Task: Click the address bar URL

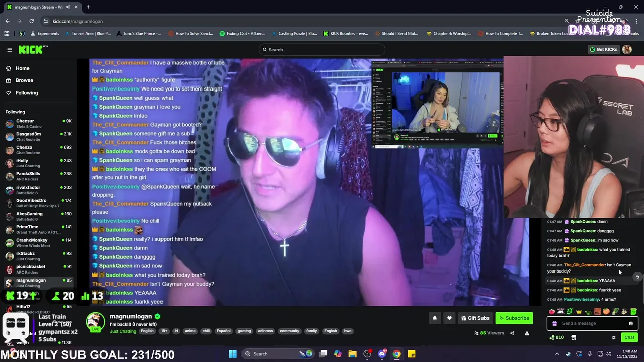Action: (77, 21)
